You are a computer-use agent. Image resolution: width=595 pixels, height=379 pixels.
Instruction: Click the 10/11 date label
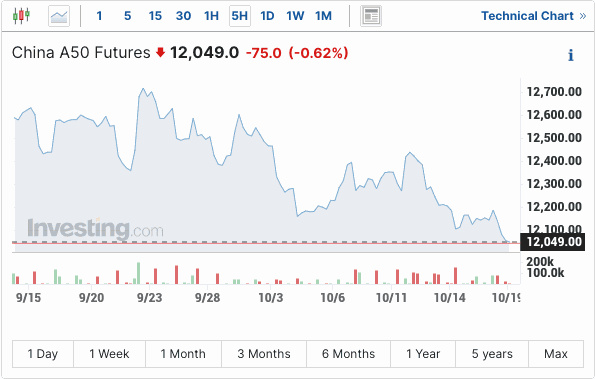tap(391, 298)
